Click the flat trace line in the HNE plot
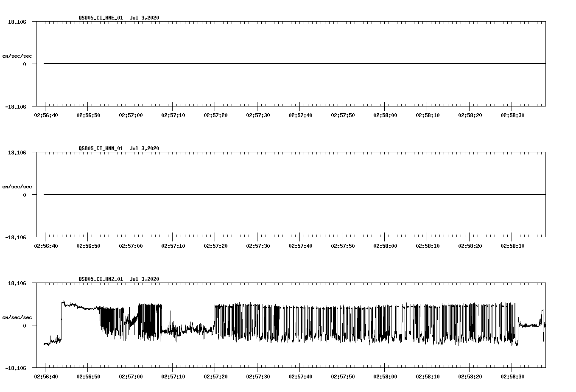This screenshot has width=576, height=392. (294, 64)
